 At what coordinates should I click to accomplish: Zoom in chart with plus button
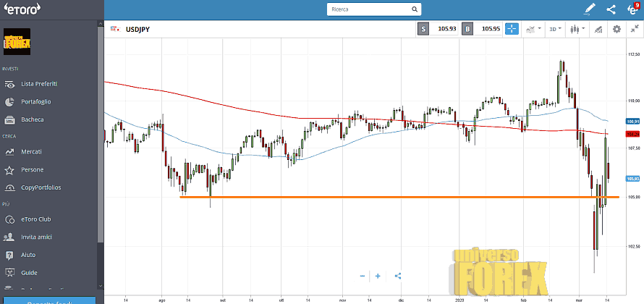click(x=378, y=276)
